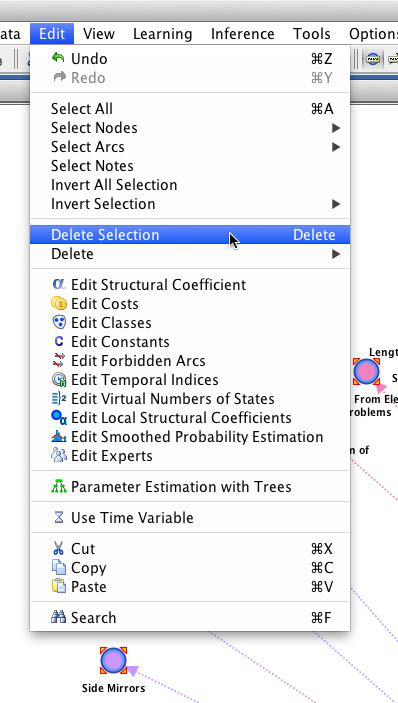Screen dimensions: 398x703
Task: Choose Parameter Estimation with Trees
Action: click(190, 486)
